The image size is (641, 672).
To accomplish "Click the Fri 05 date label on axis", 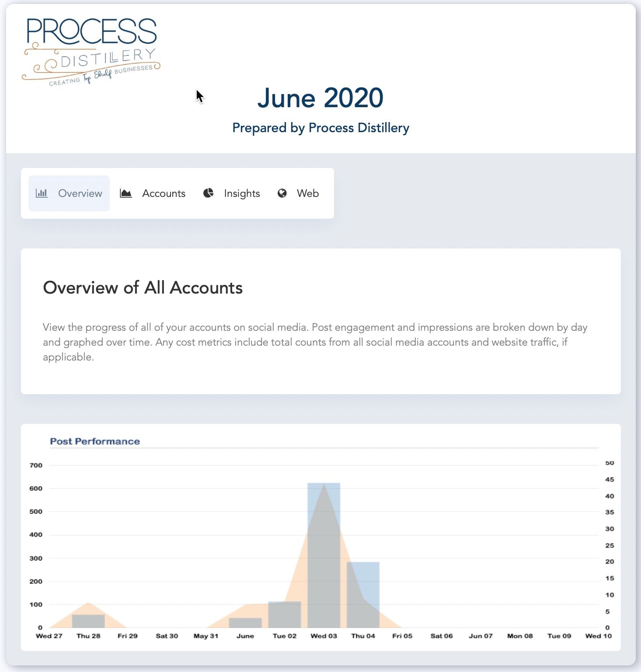I will point(402,636).
